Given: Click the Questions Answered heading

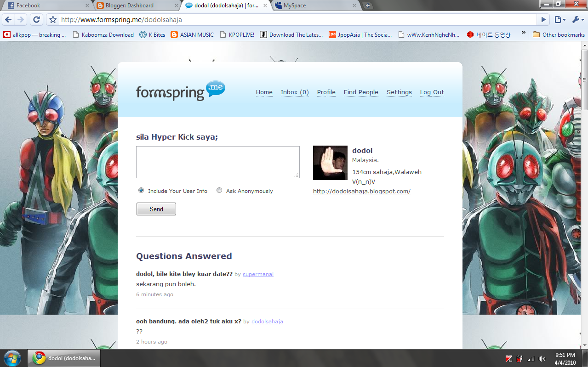Looking at the screenshot, I should (x=184, y=256).
